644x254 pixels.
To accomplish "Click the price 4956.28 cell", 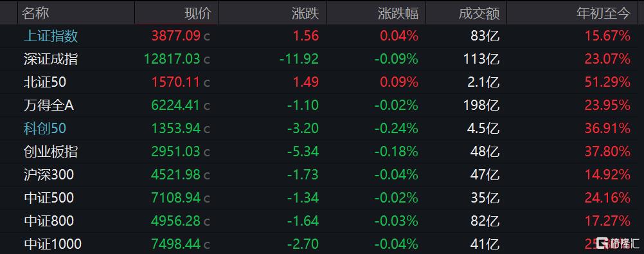I will click(176, 221).
